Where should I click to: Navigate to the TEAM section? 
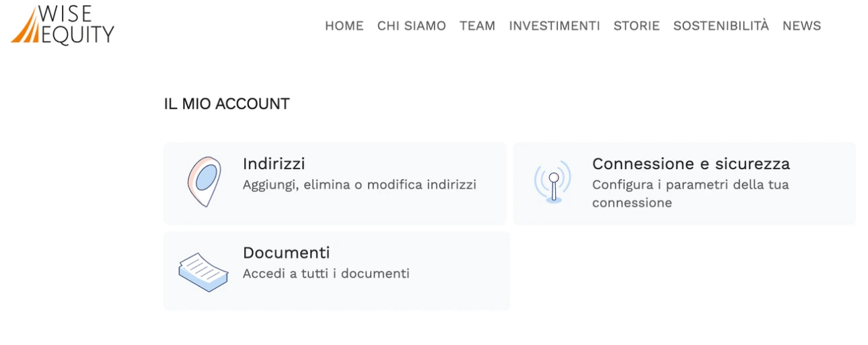point(477,26)
